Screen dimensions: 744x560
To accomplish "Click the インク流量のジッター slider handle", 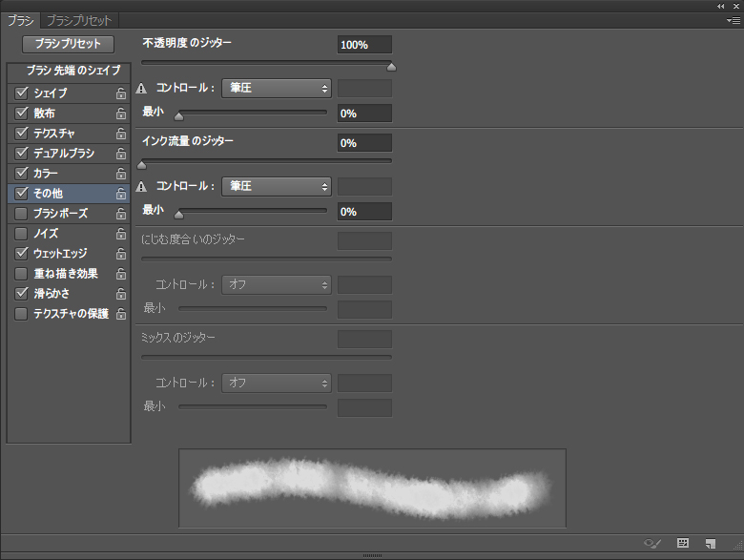I will click(141, 165).
